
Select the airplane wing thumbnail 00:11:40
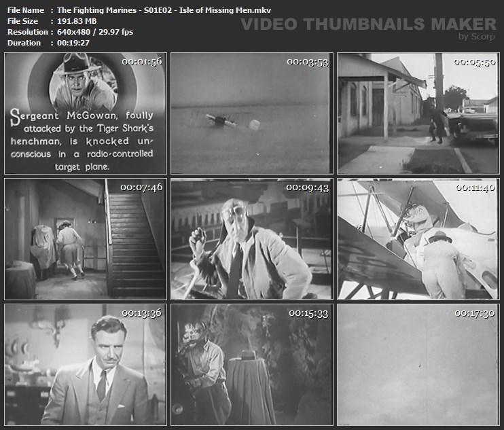click(418, 239)
